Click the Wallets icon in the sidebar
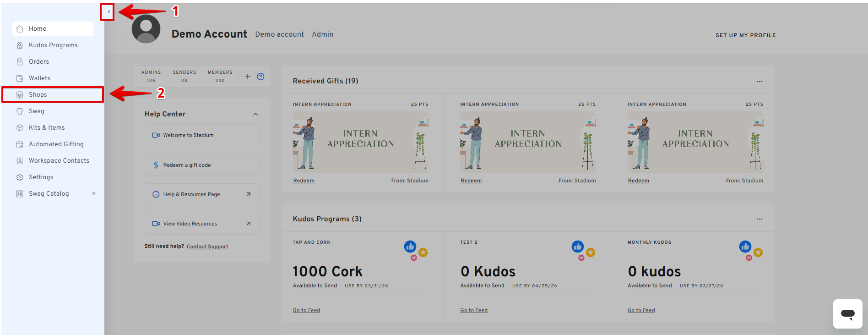This screenshot has height=335, width=868. (x=20, y=78)
